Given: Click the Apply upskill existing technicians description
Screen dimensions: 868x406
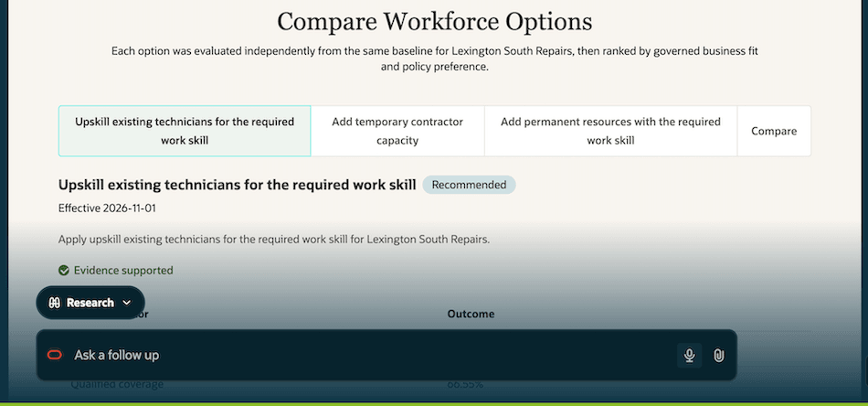Looking at the screenshot, I should pyautogui.click(x=274, y=240).
